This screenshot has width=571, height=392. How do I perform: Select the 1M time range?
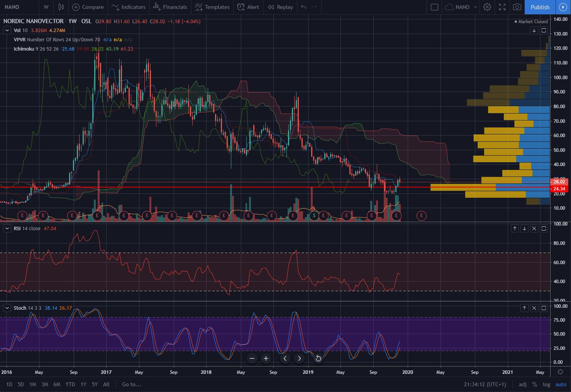click(33, 384)
